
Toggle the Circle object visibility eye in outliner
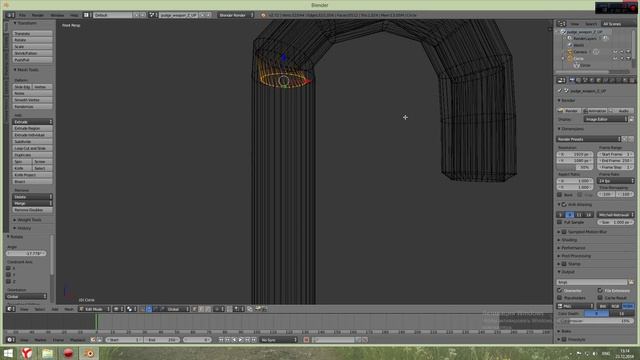615,58
